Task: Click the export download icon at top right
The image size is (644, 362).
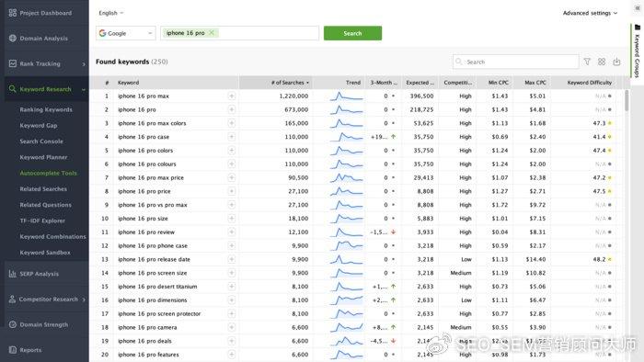Action: pyautogui.click(x=616, y=62)
